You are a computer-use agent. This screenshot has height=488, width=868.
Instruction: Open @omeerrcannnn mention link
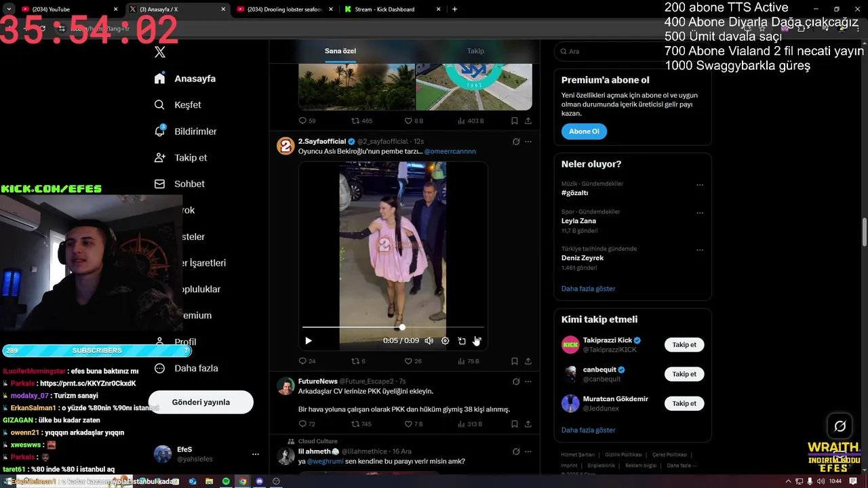[x=450, y=151]
